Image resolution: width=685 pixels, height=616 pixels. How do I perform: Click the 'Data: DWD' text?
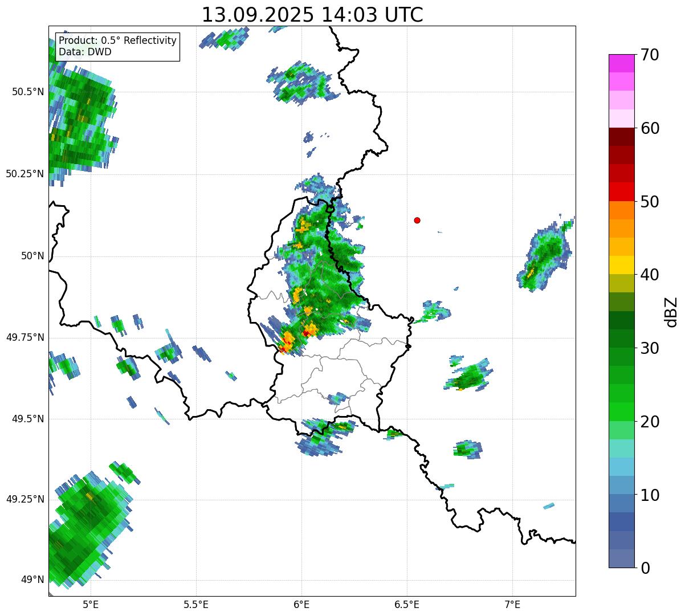85,52
